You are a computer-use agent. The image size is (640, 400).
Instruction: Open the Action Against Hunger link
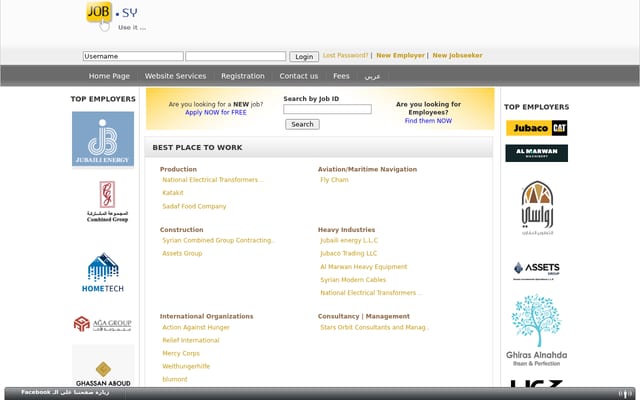(196, 327)
